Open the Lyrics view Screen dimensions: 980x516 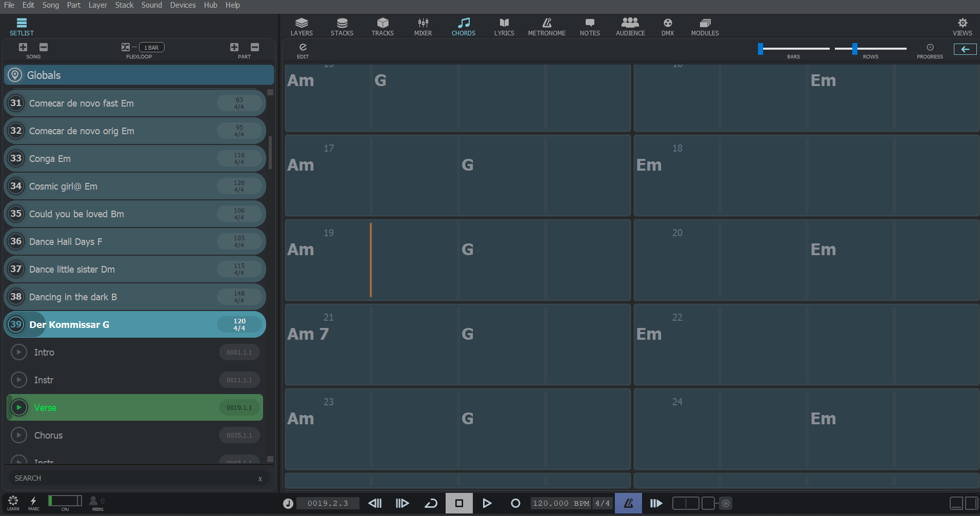pos(504,27)
